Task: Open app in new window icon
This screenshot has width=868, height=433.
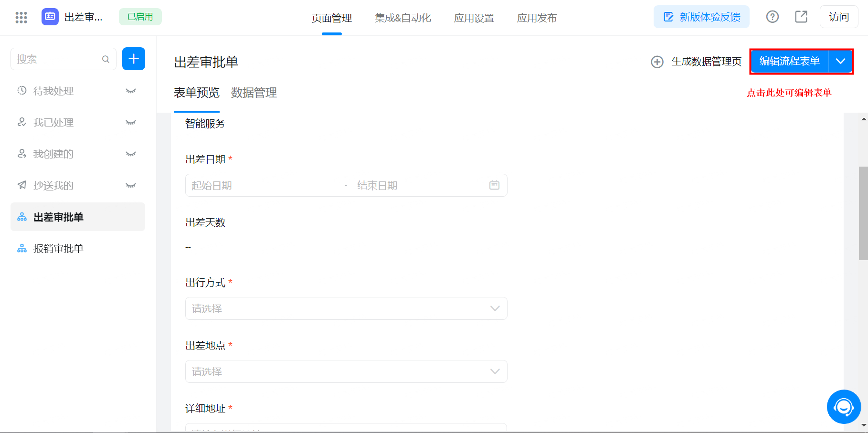Action: [x=801, y=17]
